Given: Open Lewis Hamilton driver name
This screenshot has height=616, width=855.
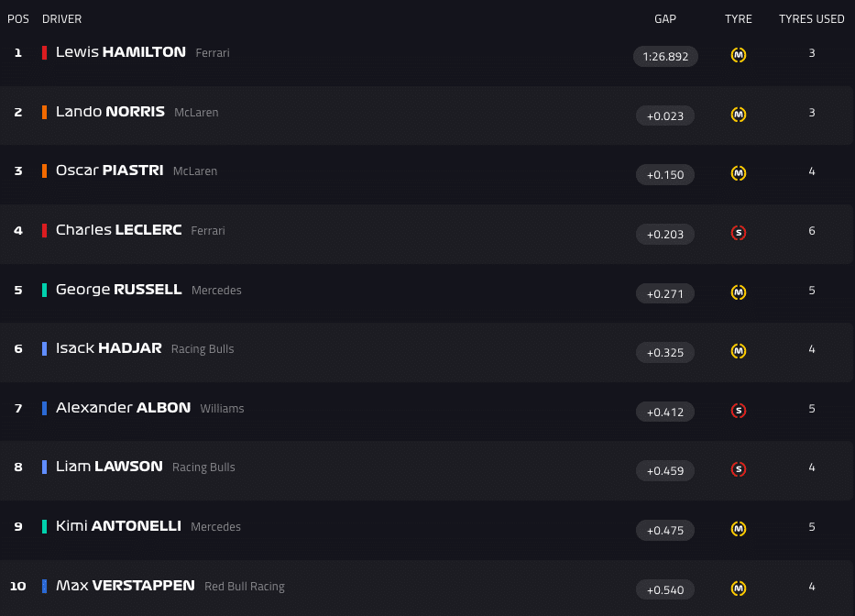Looking at the screenshot, I should pos(120,52).
